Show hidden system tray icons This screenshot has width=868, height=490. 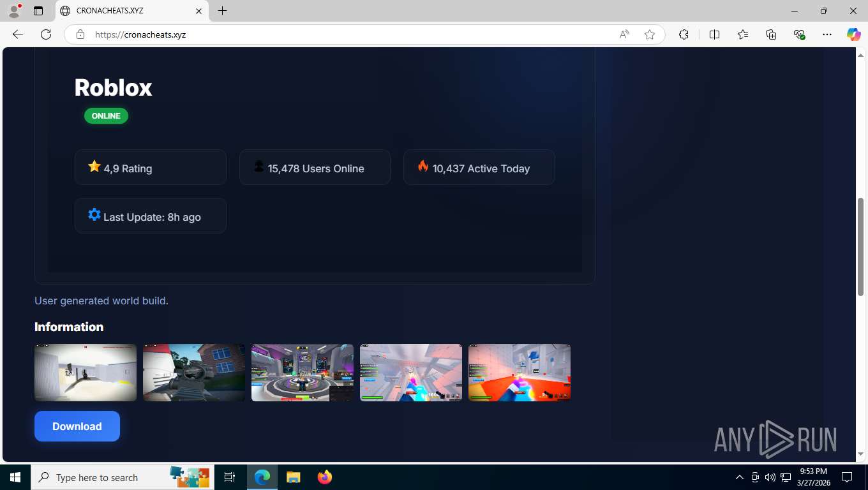coord(740,477)
